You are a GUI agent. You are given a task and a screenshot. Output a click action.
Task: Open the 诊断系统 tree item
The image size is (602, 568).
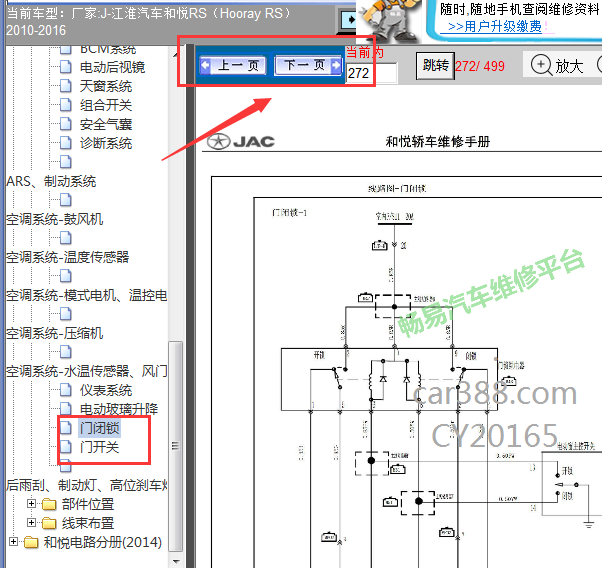pyautogui.click(x=106, y=143)
